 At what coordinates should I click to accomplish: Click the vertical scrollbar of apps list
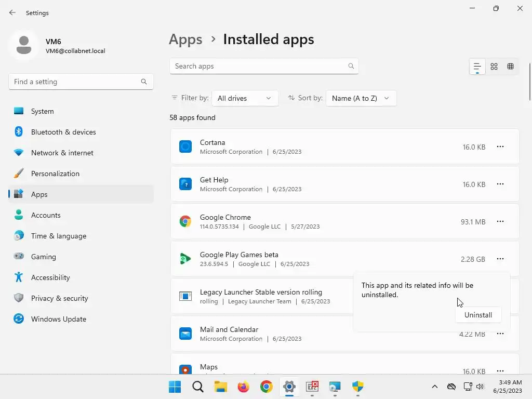tap(529, 83)
